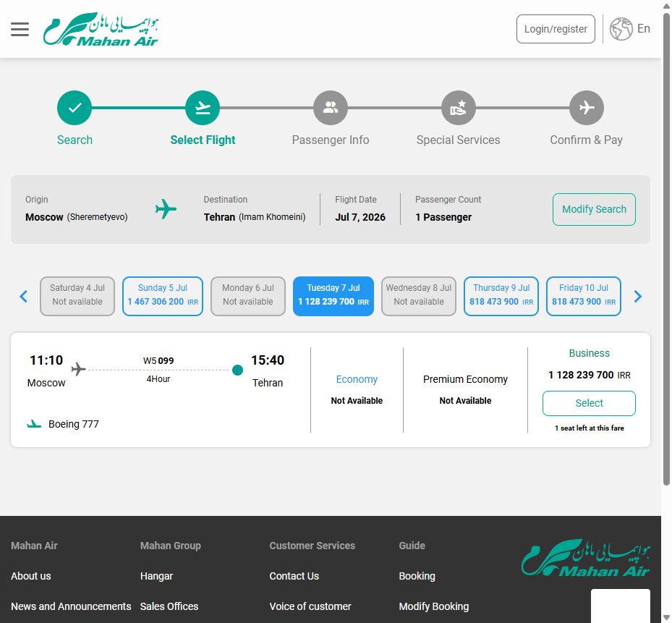Open Modify Booking footer link
The width and height of the screenshot is (672, 623).
click(434, 606)
